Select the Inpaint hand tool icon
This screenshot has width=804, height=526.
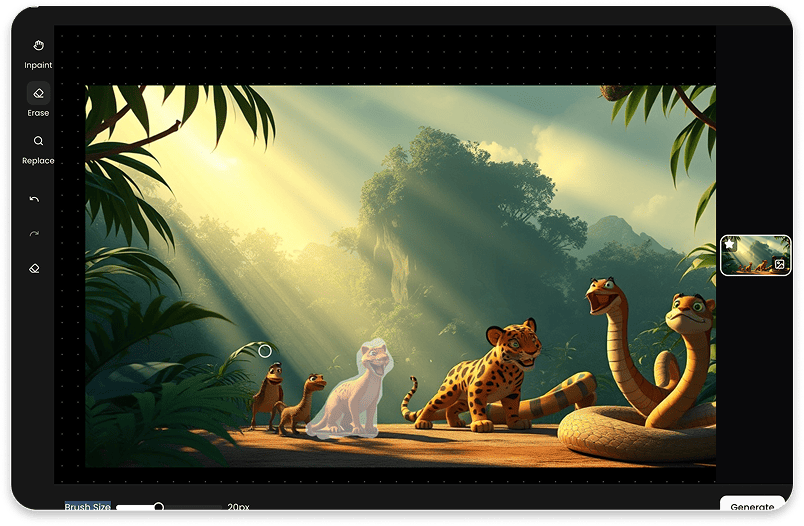pos(38,46)
